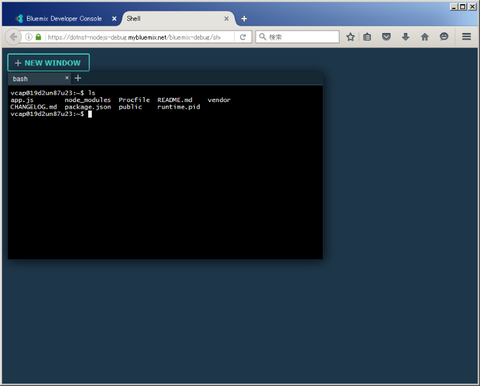
Task: Click package.json in terminal listing
Action: 88,107
